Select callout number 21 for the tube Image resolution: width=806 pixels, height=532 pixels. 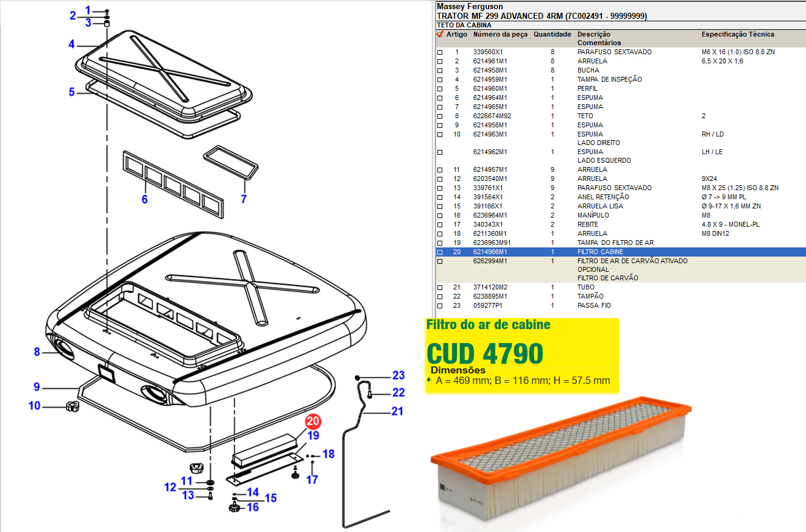[397, 411]
